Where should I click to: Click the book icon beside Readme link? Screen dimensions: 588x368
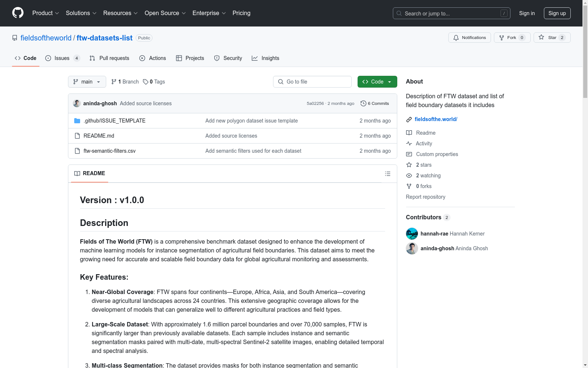click(x=409, y=133)
